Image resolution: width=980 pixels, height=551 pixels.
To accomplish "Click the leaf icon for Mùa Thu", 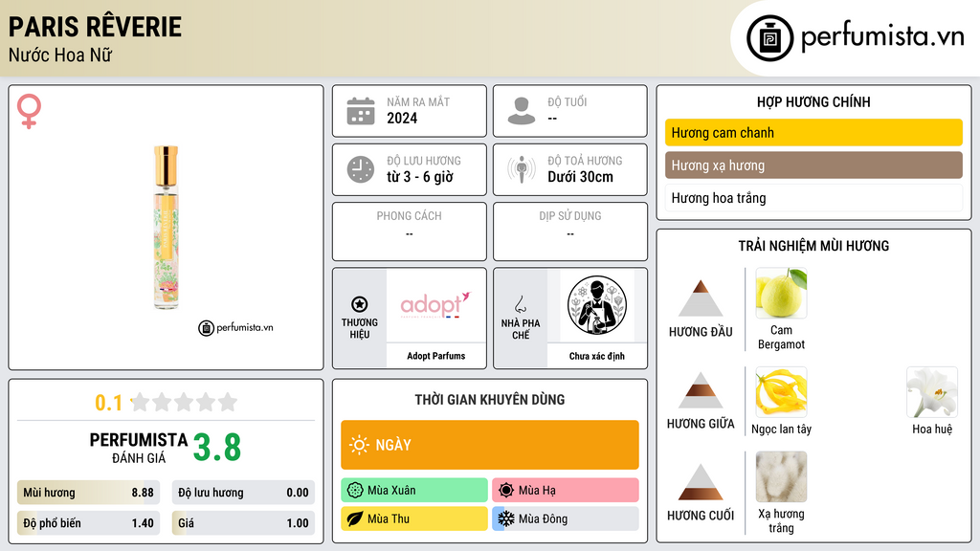I will coord(355,518).
